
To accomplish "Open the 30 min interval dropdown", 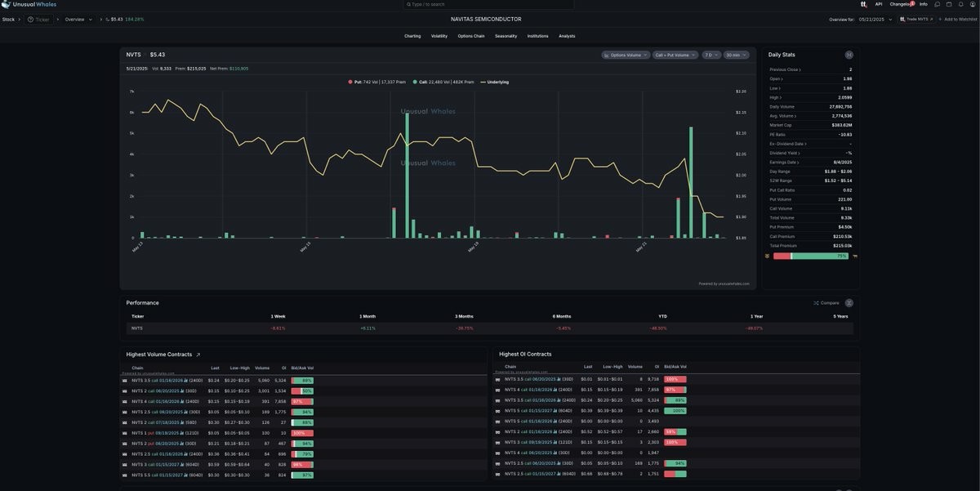I will tap(737, 55).
